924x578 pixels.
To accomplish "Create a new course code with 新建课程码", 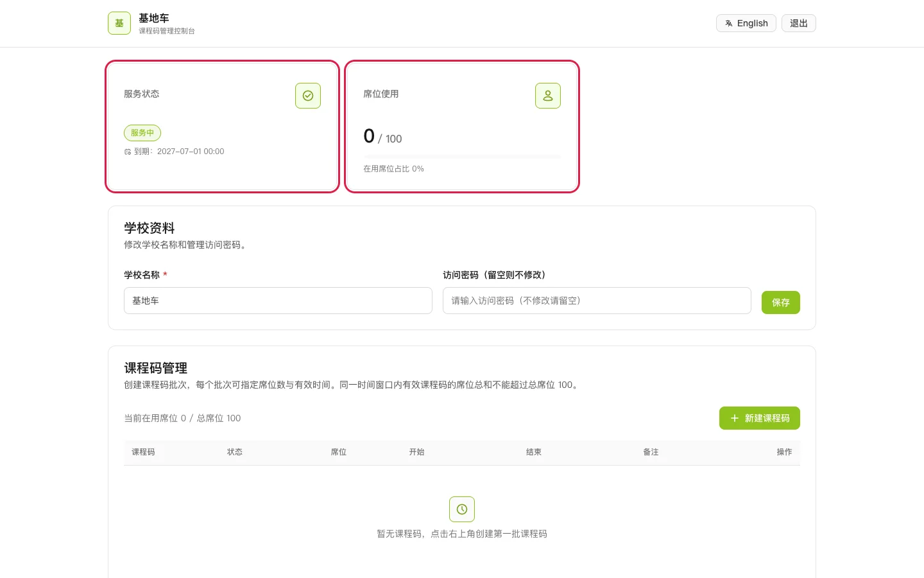I will (x=760, y=418).
